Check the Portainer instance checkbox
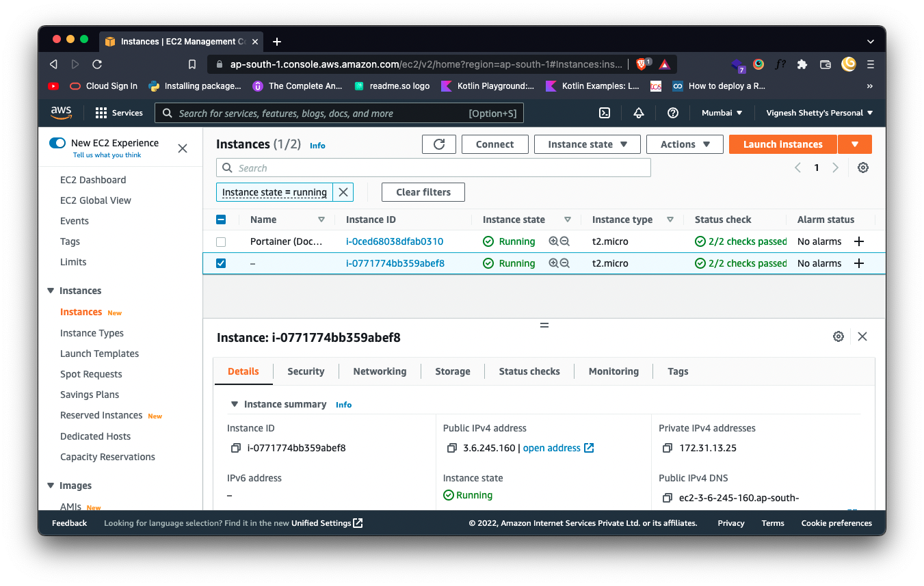 click(221, 241)
